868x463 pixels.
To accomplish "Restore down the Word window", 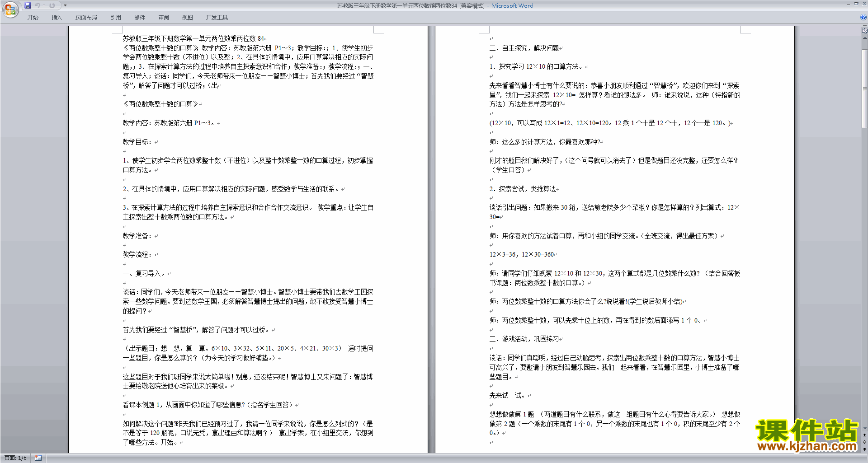I will coord(856,4).
